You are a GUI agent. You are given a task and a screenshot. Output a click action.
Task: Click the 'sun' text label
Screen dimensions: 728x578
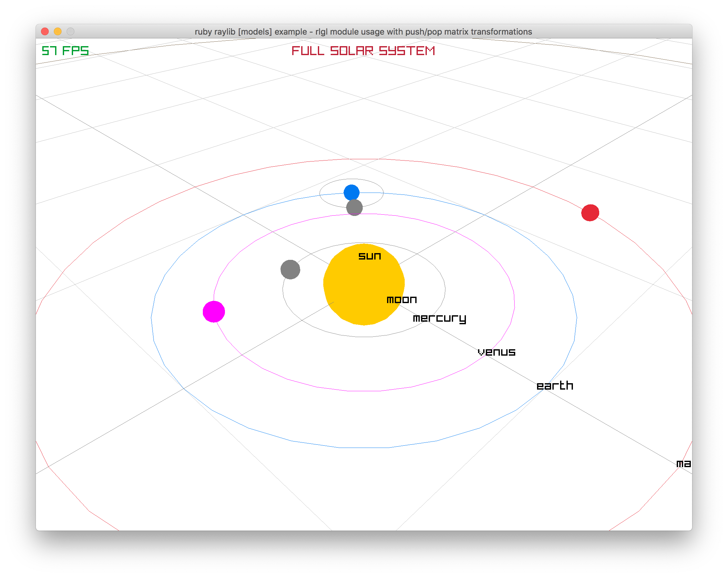coord(369,256)
